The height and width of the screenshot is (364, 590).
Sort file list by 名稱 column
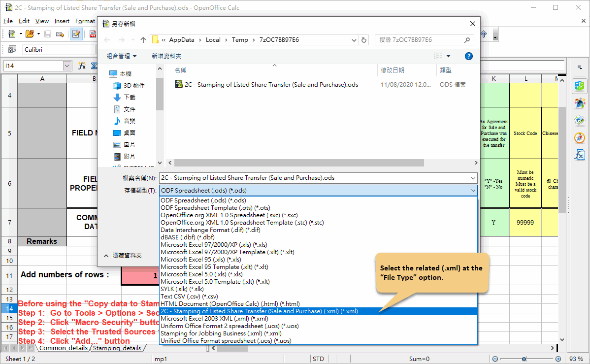point(274,70)
